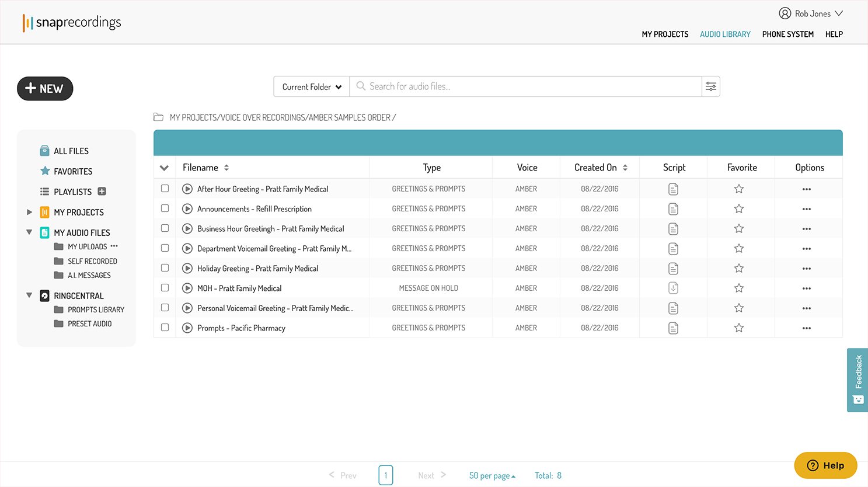This screenshot has width=868, height=487.
Task: Open the My Uploads folder options
Action: coord(114,246)
